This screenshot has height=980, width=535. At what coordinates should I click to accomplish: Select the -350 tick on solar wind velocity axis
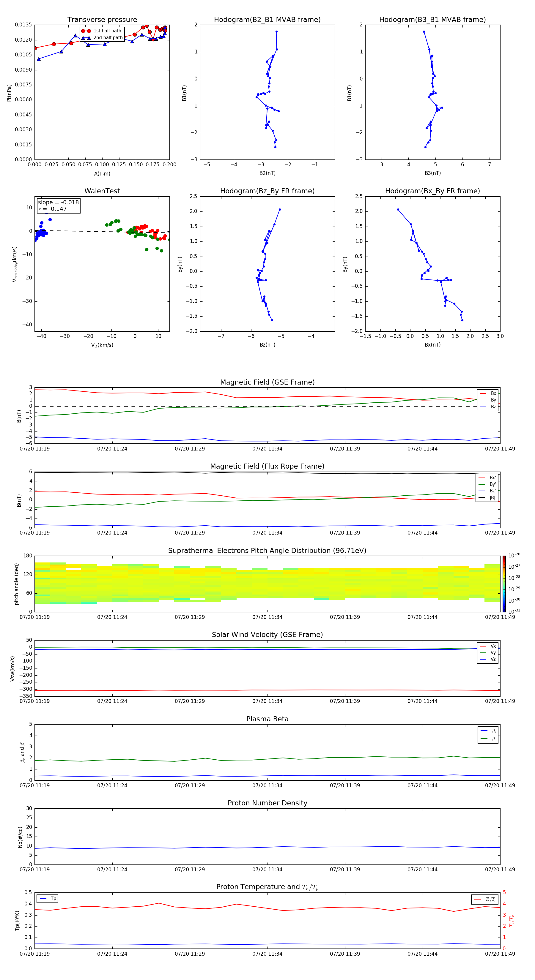[x=25, y=696]
